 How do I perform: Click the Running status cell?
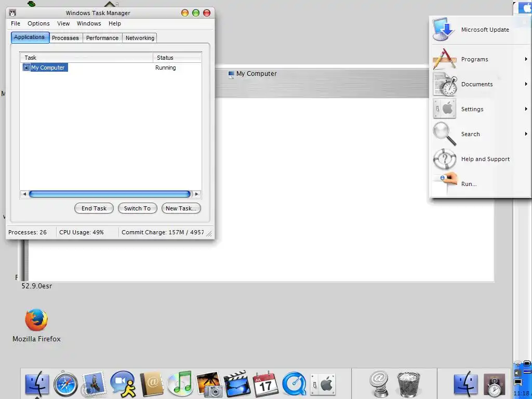pos(166,68)
